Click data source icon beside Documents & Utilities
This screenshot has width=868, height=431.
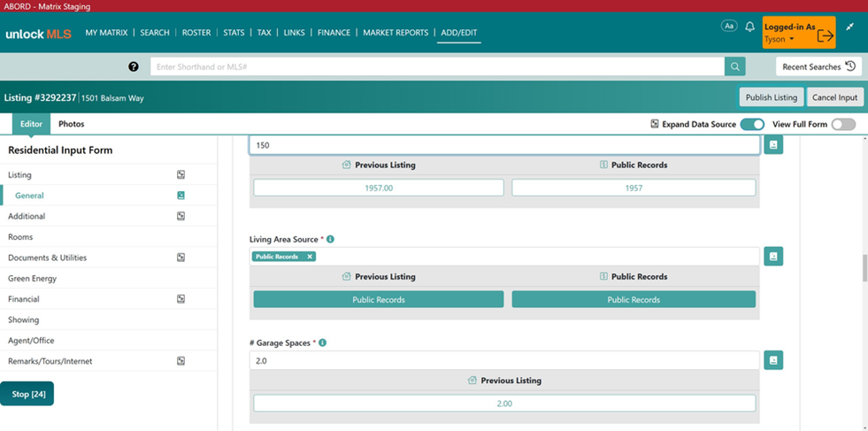coord(181,258)
